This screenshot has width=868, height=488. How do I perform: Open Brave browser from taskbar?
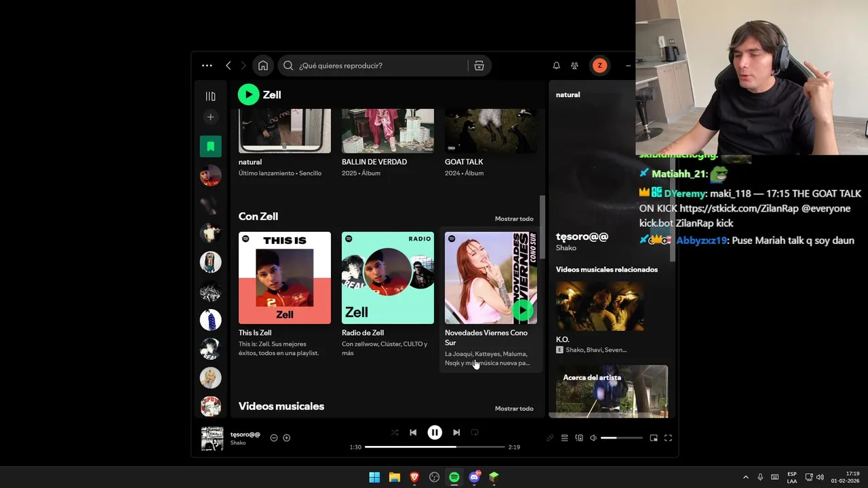point(414,477)
